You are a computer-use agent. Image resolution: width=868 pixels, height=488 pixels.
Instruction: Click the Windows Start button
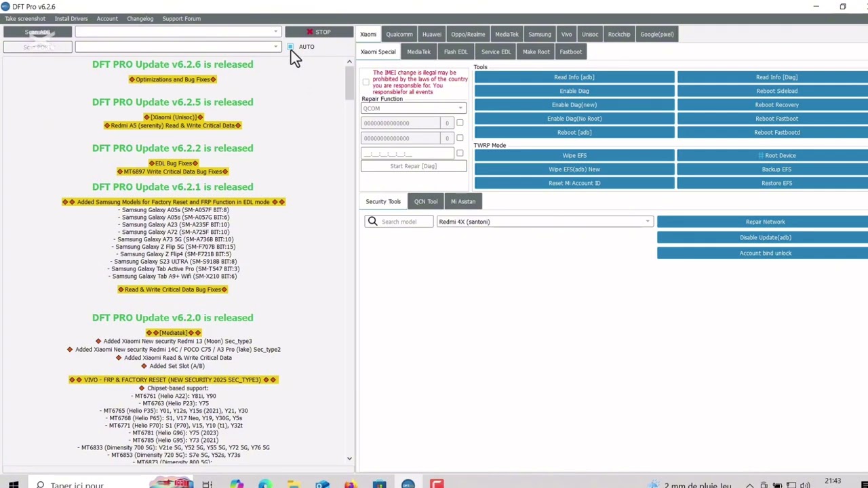point(13,484)
